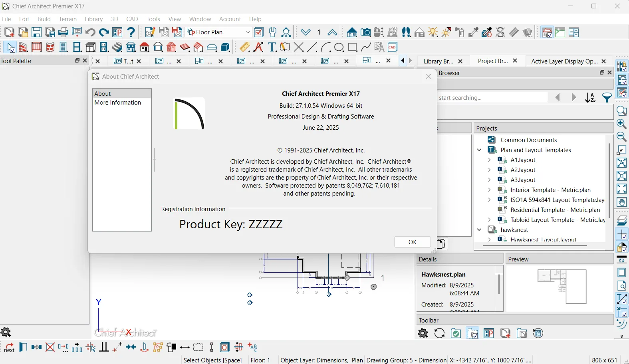Viewport: 629px width, 364px height.
Task: Click the Print icon in the toolbar
Action: coord(63,32)
